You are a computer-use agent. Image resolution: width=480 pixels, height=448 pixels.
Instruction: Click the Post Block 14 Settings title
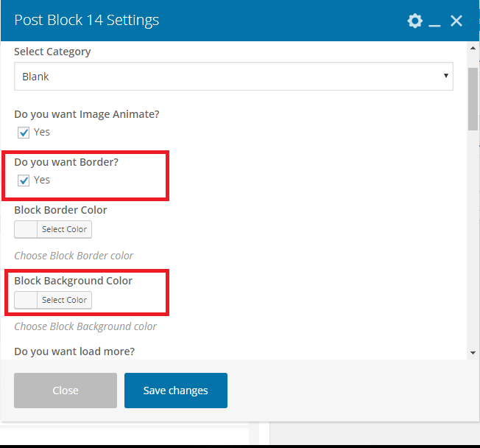coord(86,21)
